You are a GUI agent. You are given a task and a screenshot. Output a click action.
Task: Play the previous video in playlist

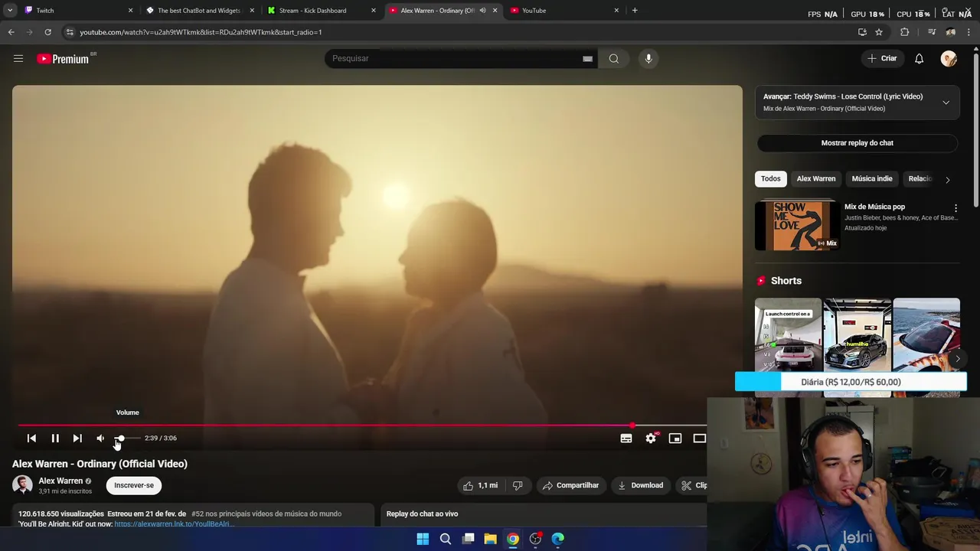(31, 438)
